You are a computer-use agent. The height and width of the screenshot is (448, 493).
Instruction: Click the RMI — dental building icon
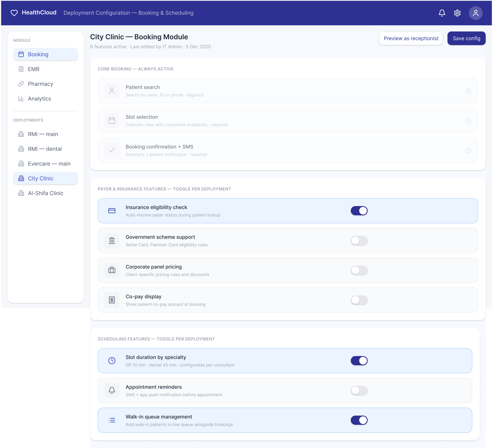tap(21, 149)
